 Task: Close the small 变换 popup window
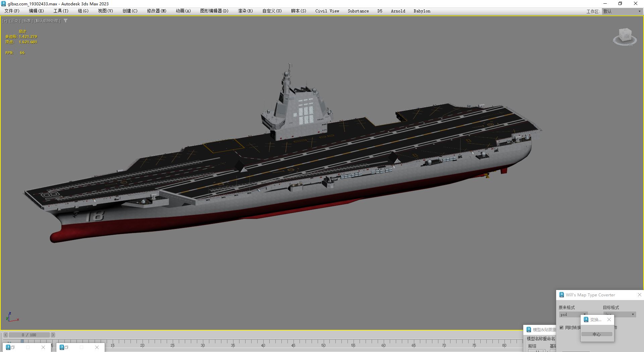(609, 319)
